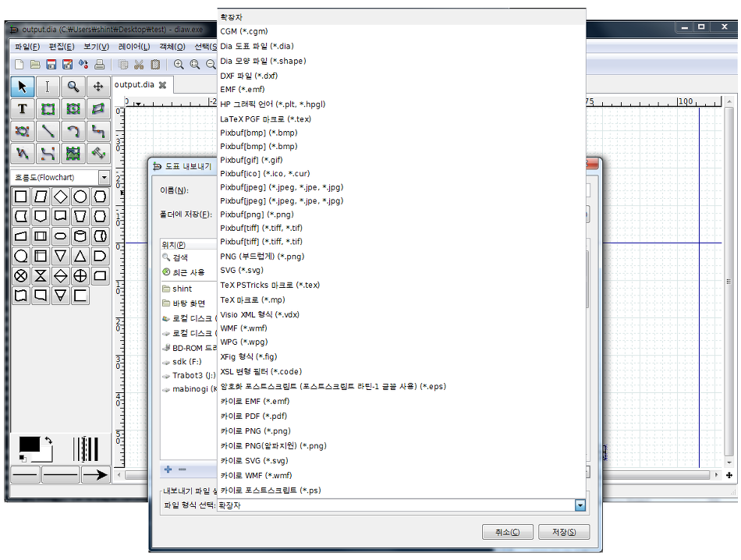The width and height of the screenshot is (741, 560).
Task: Click the Paste clipboard toolbar icon
Action: click(155, 64)
